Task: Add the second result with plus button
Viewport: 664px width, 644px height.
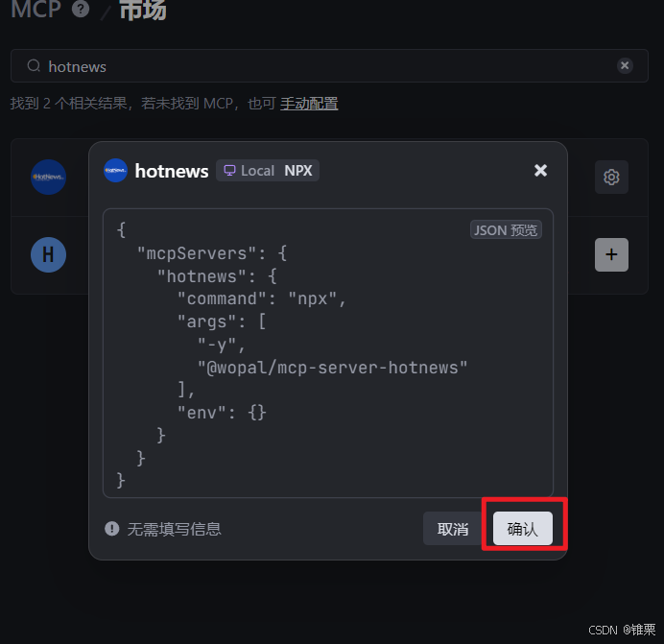Action: coord(611,254)
